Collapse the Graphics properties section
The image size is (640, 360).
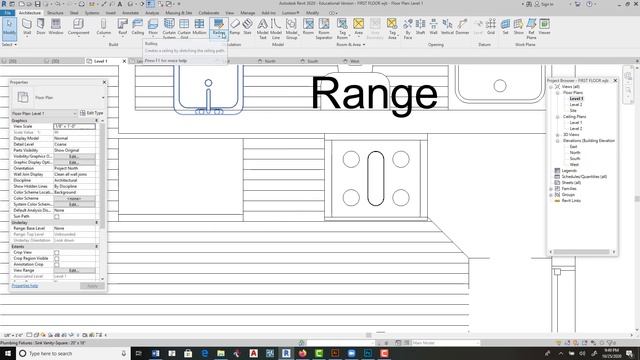pos(97,121)
